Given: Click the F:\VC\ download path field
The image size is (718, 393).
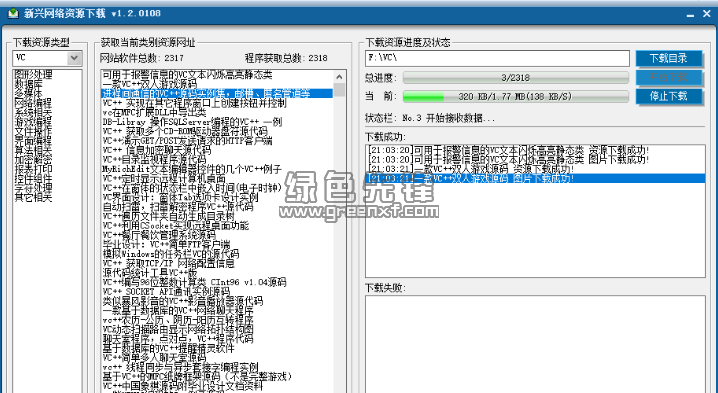Looking at the screenshot, I should point(497,58).
